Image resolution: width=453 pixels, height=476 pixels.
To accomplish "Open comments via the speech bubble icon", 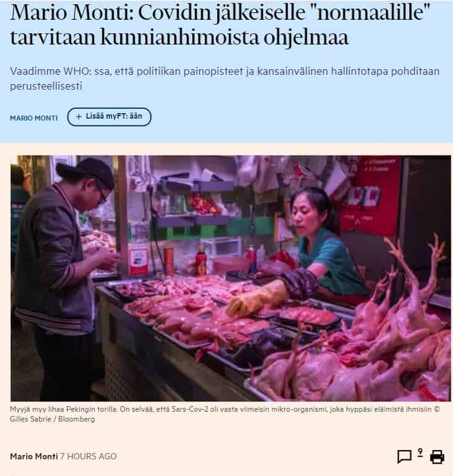I will pos(404,457).
